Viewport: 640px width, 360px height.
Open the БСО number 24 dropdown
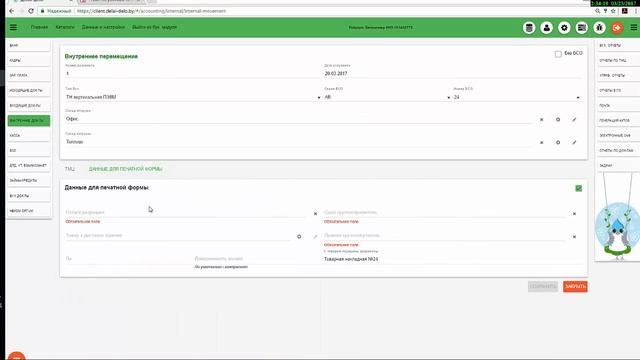click(x=517, y=97)
